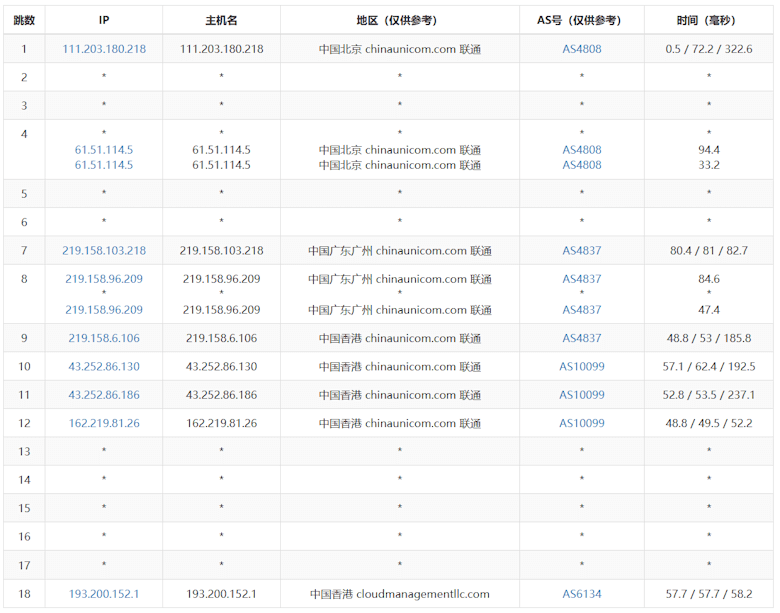This screenshot has width=780, height=613.
Task: Click the AS10099 link in hop 10 row
Action: [x=582, y=367]
